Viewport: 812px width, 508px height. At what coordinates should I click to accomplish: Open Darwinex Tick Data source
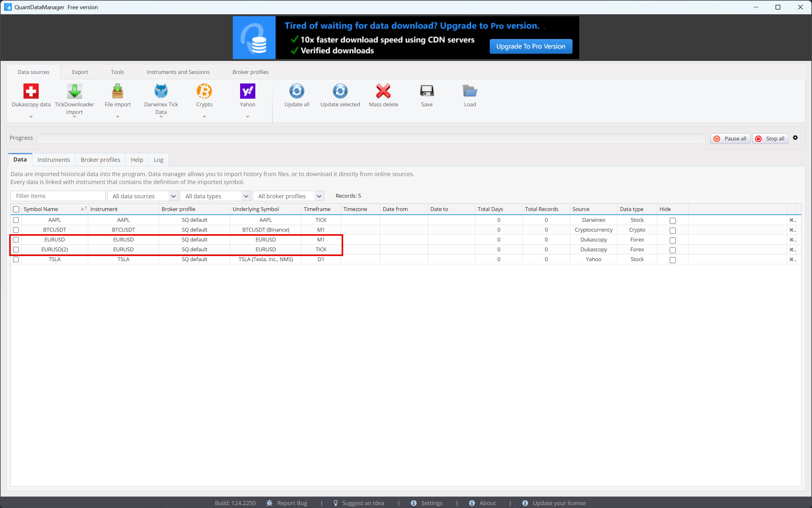click(x=161, y=91)
